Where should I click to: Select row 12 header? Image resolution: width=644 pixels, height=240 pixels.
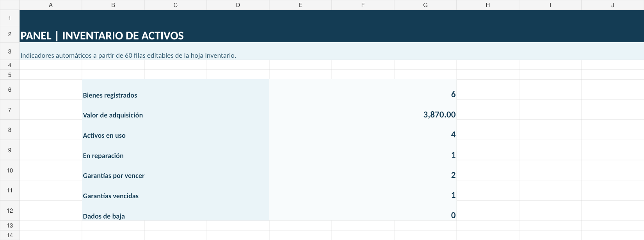pos(10,211)
